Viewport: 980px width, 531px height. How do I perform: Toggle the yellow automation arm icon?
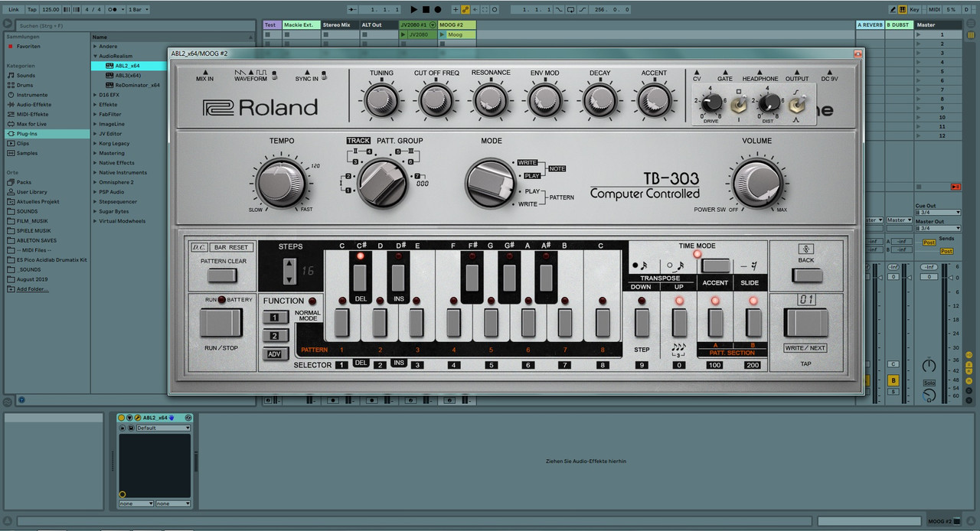pos(465,9)
